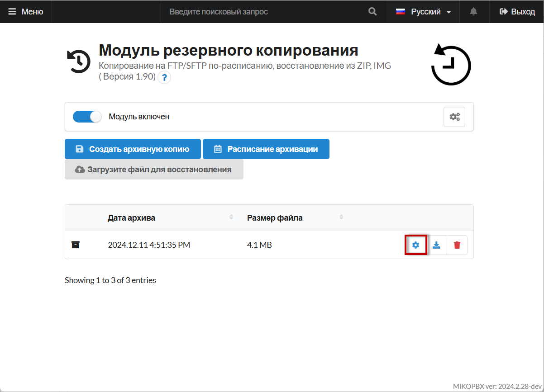The width and height of the screenshot is (544, 392).
Task: Delete the archive with red trash icon
Action: [x=457, y=245]
